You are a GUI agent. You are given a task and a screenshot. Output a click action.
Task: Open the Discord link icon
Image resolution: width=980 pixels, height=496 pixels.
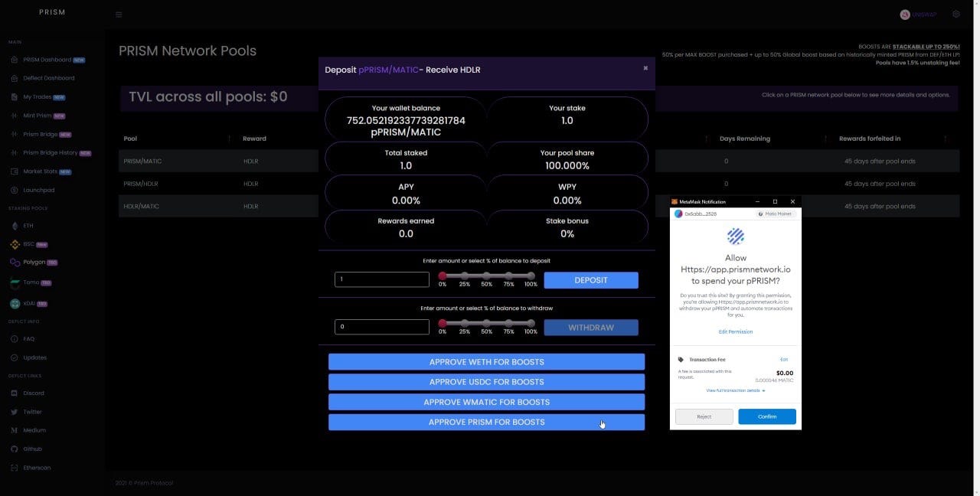pos(15,393)
